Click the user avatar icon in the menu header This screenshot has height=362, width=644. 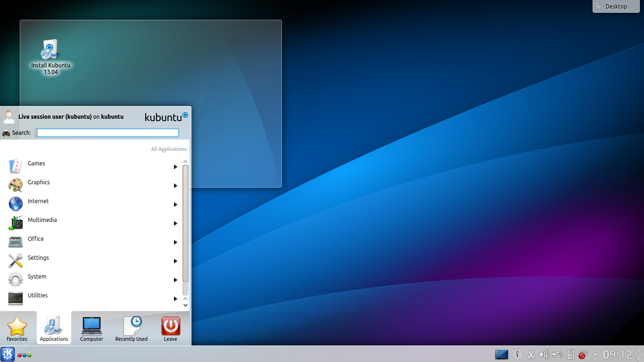click(8, 117)
